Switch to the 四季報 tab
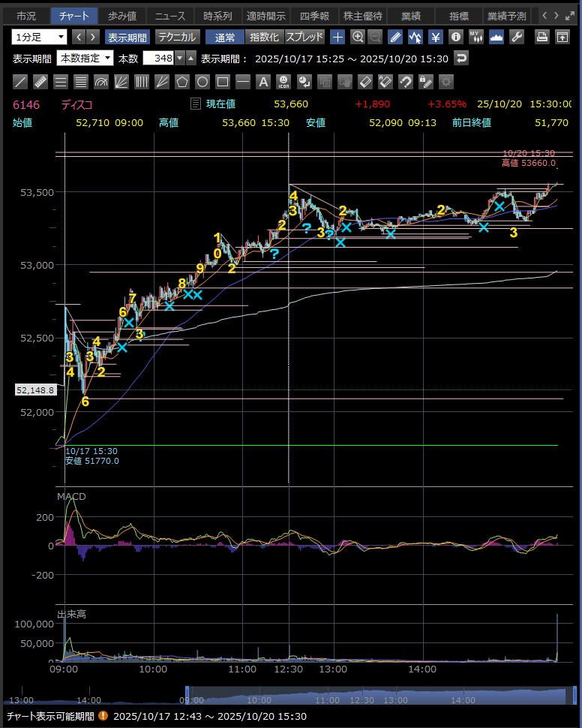The height and width of the screenshot is (728, 582). (x=314, y=16)
